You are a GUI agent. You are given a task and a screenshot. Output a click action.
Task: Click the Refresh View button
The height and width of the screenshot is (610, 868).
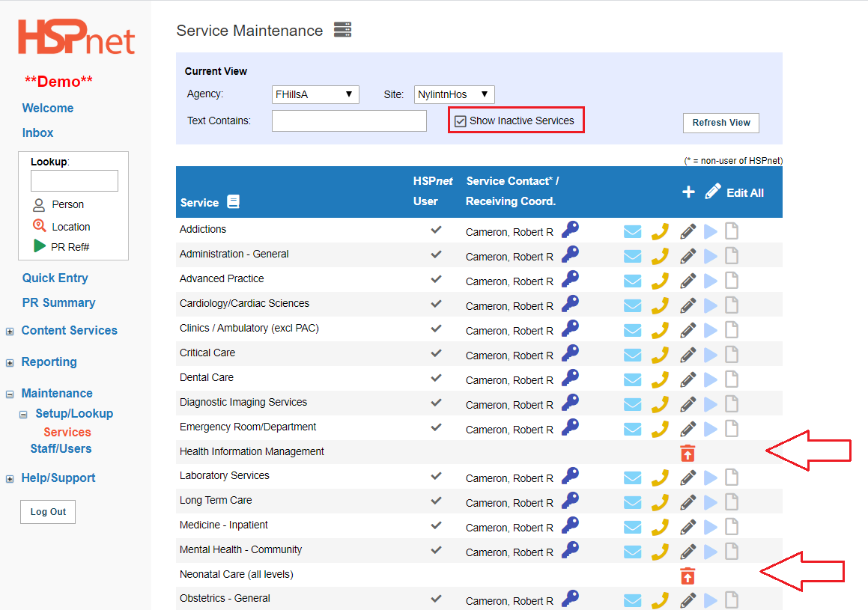[x=721, y=123]
